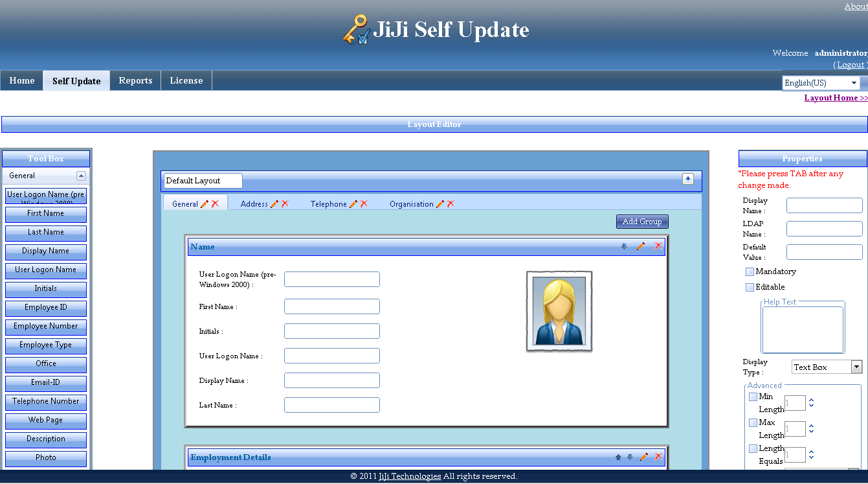The width and height of the screenshot is (868, 484).
Task: Delete the Telephone tab red X icon
Action: (364, 203)
